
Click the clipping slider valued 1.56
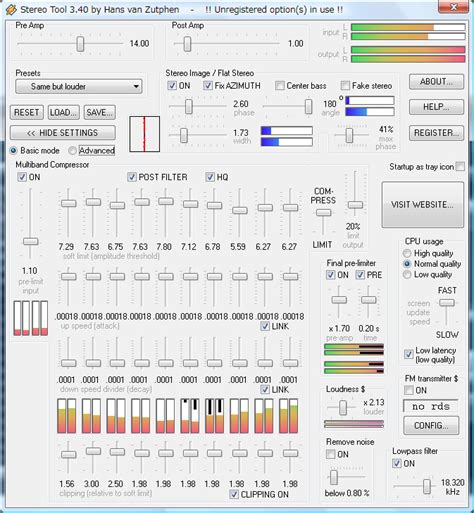pyautogui.click(x=68, y=455)
